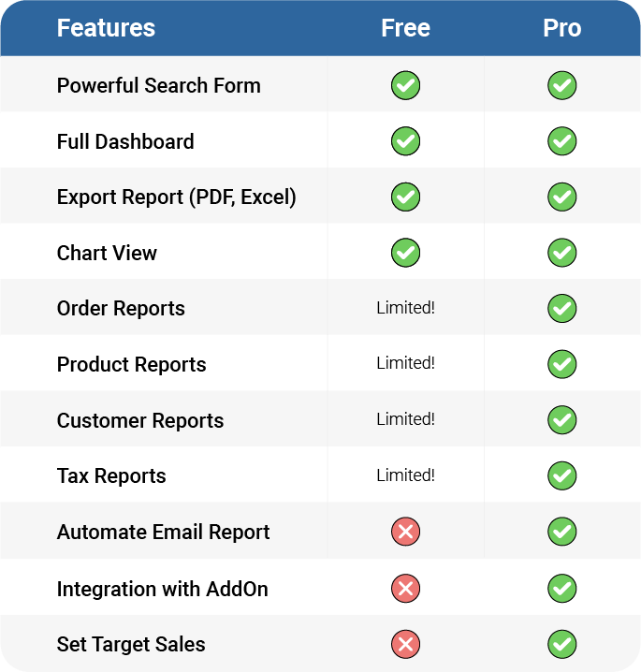Click the Pro checkmark for Full Dashboard
The height and width of the screenshot is (672, 641).
click(x=561, y=141)
